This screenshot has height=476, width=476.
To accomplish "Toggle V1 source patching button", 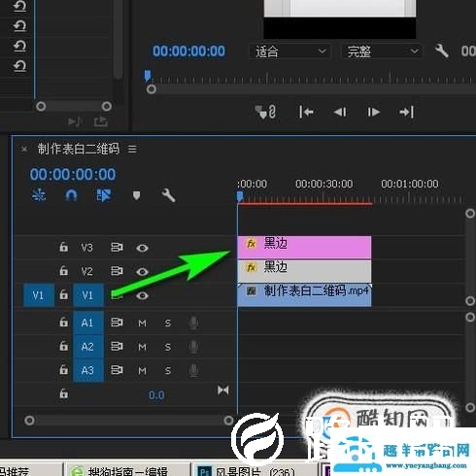I will pos(39,295).
